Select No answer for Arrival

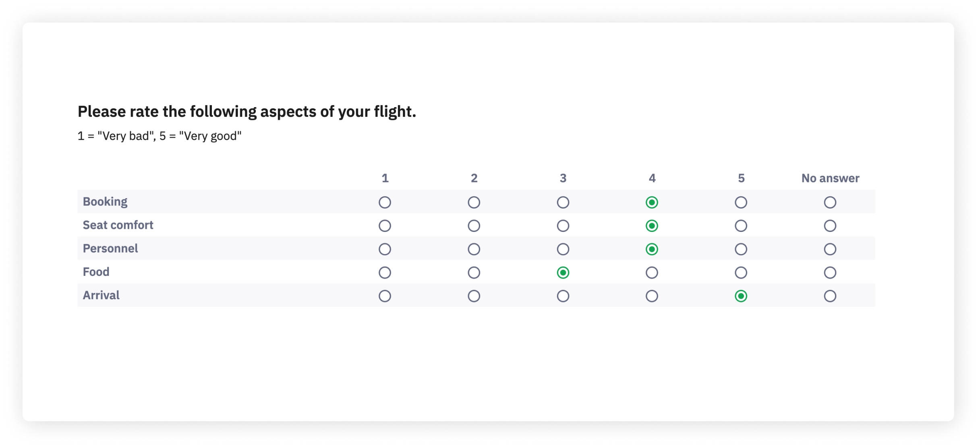pos(830,296)
